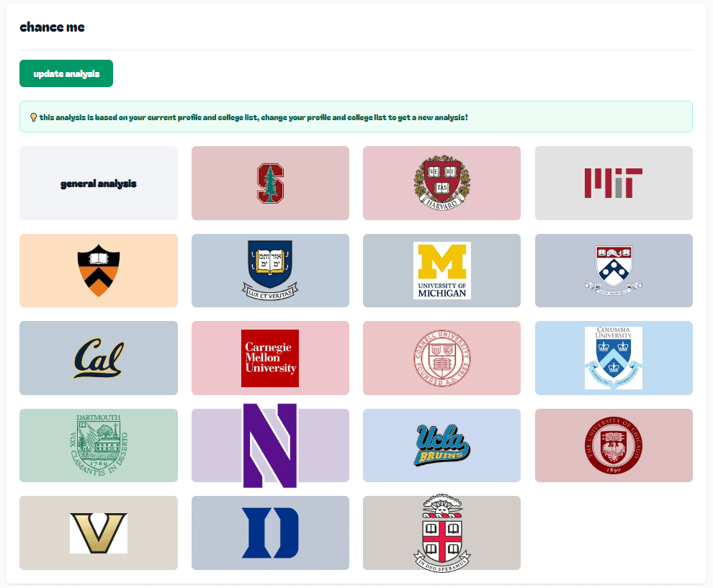
Task: Click the Dartmouth seal card
Action: [99, 445]
